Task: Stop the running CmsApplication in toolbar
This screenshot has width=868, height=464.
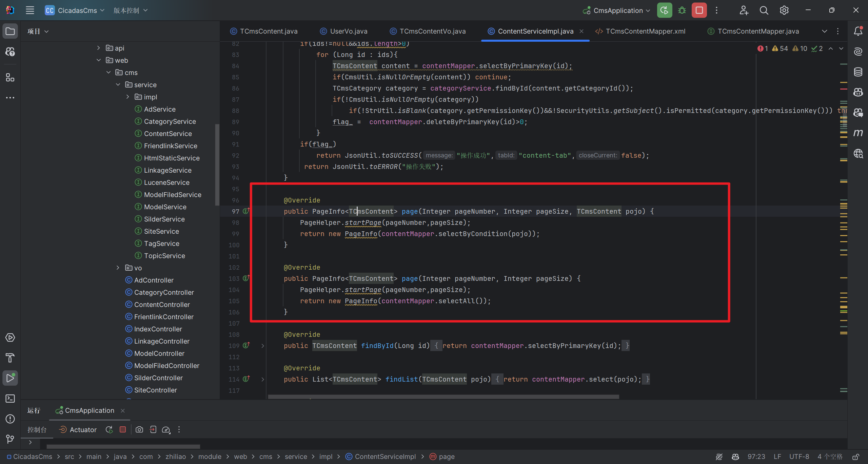Action: [699, 10]
